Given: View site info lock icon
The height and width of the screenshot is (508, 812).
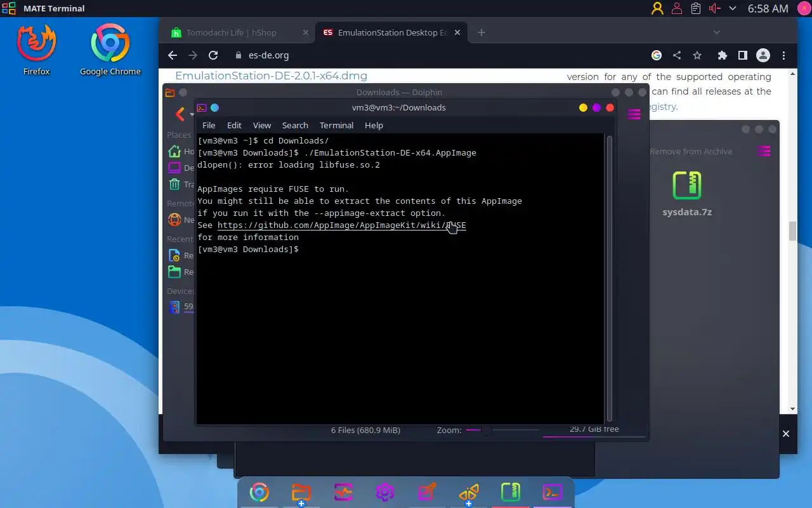Looking at the screenshot, I should [239, 55].
